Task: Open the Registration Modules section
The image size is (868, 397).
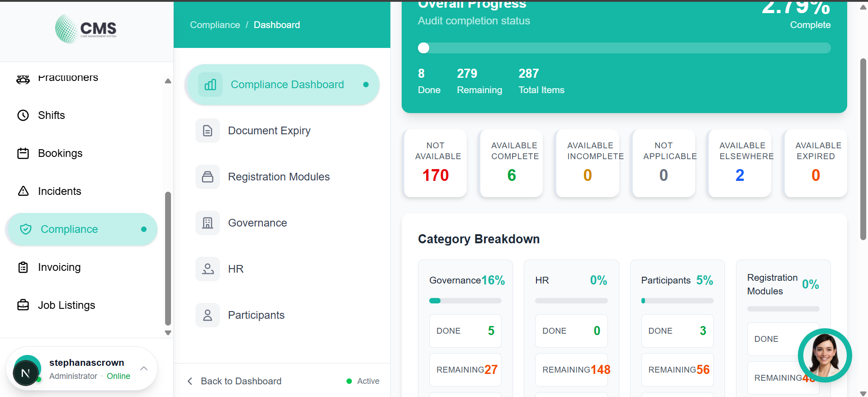Action: tap(282, 177)
